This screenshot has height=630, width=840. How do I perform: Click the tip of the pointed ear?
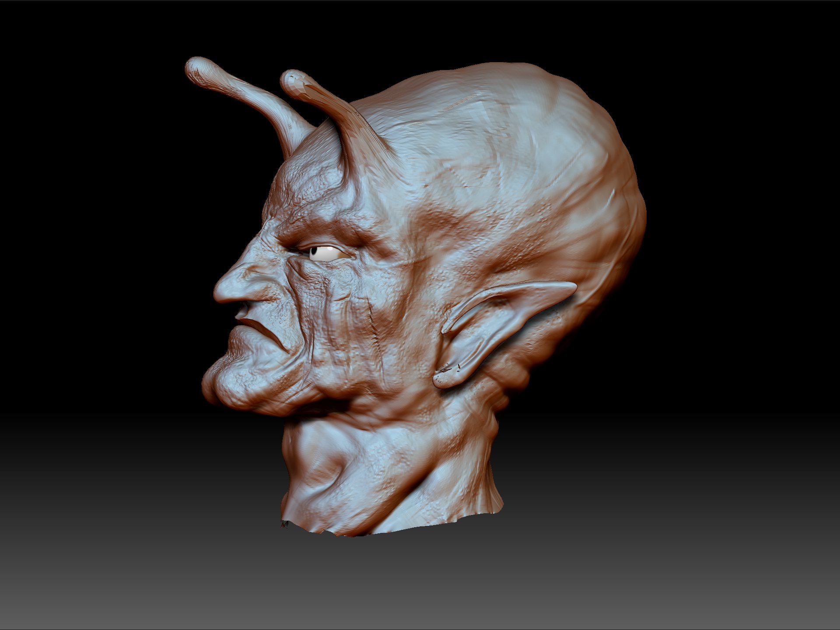point(572,286)
